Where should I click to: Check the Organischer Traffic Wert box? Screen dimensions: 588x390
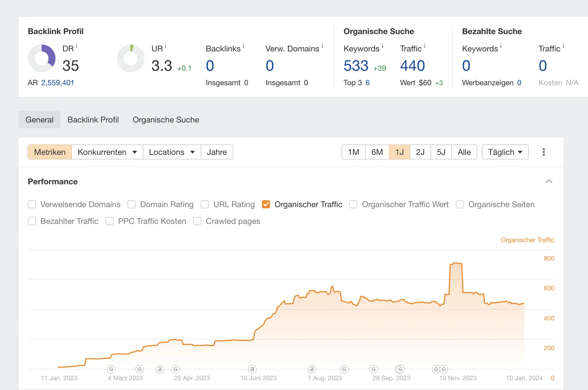click(x=353, y=204)
